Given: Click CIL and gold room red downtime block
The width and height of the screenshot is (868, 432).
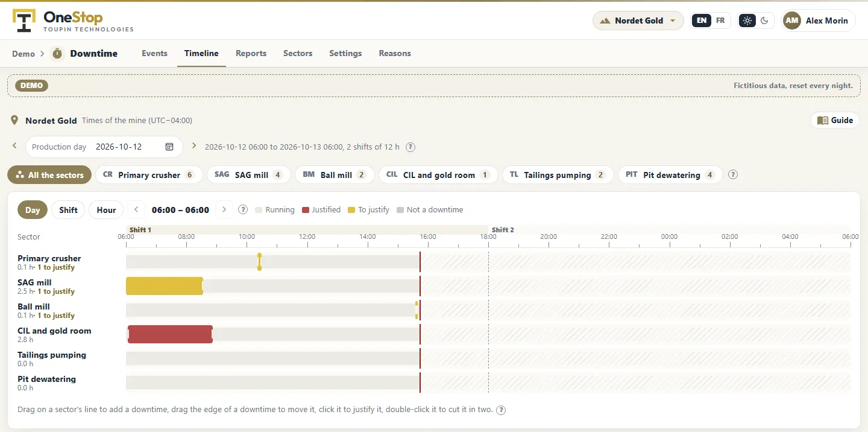Looking at the screenshot, I should pos(170,334).
